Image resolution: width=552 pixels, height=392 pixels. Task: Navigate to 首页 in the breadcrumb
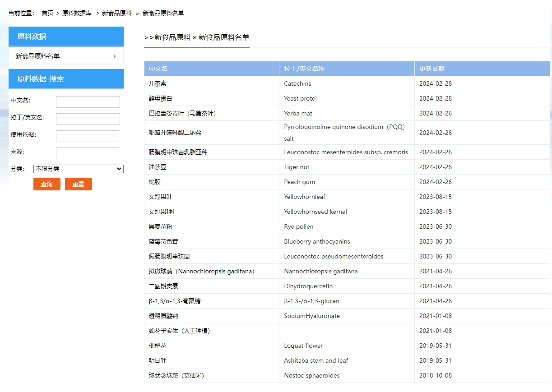click(x=47, y=13)
